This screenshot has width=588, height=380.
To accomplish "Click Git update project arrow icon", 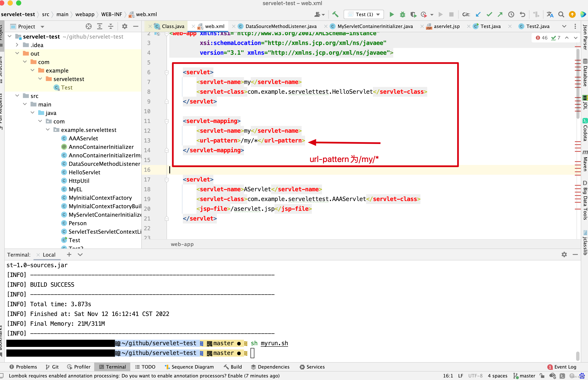I will point(478,15).
